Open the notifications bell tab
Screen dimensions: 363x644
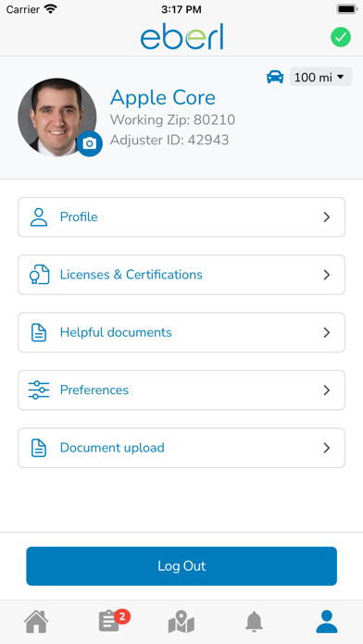coord(254,622)
